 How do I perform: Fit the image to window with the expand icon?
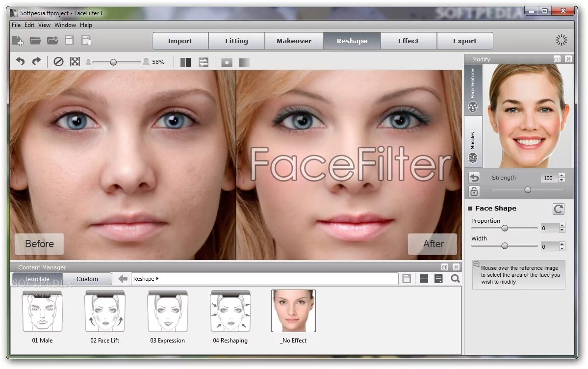[75, 61]
